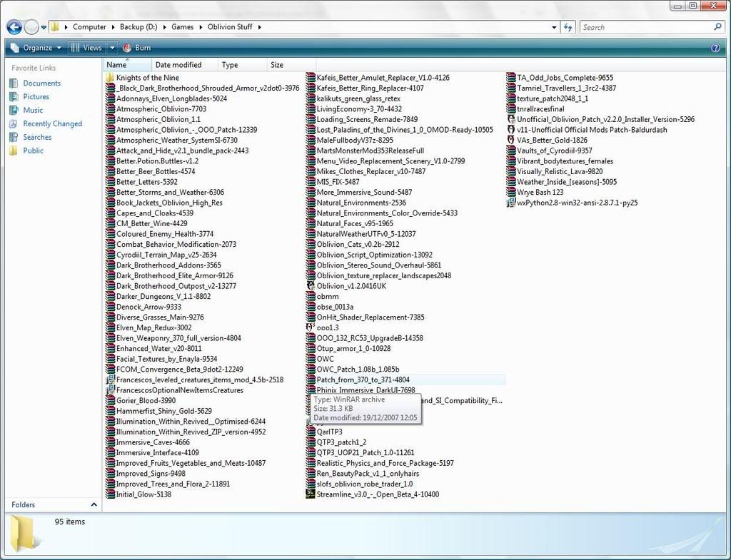Viewport: 731px width, 560px height.
Task: Select the obmm archive icon
Action: click(x=311, y=296)
